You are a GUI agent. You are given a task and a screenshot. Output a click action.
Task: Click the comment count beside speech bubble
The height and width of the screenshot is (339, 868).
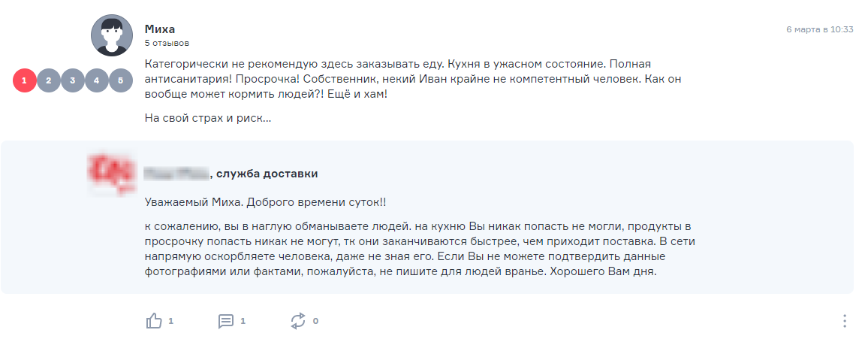[243, 321]
